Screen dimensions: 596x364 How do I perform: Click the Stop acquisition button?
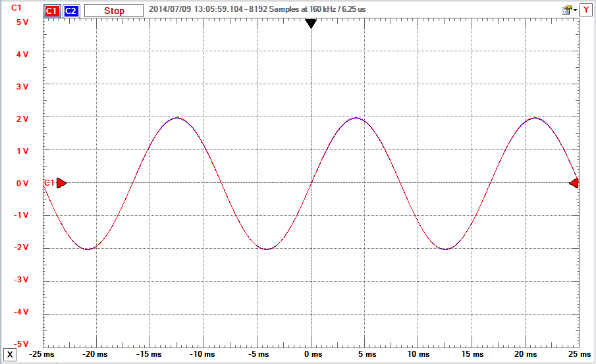coord(114,11)
